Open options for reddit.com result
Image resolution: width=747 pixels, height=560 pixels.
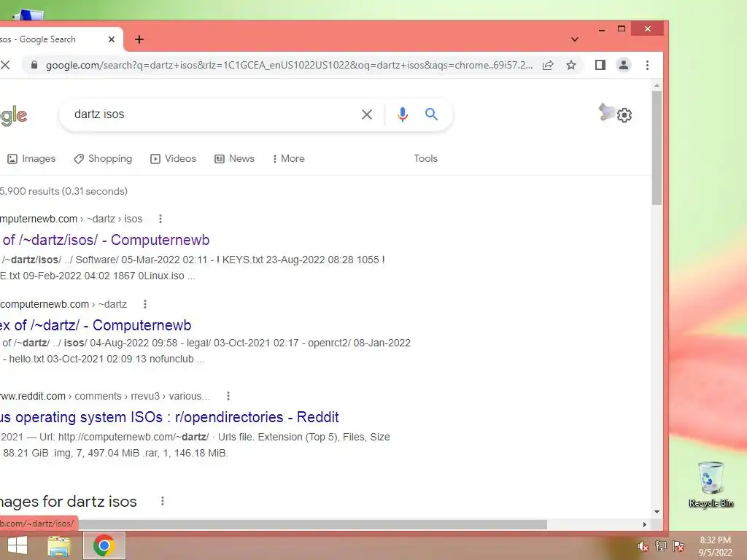pos(228,396)
